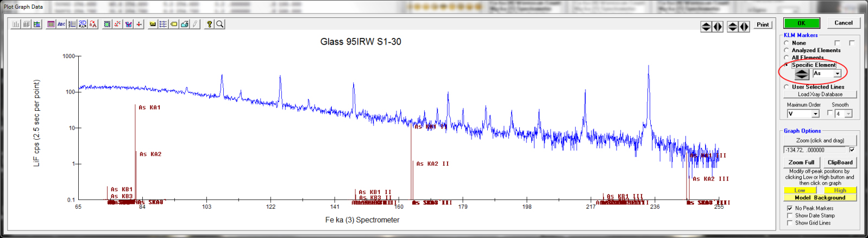The image size is (868, 238).
Task: Click the printer export toolbar icon
Action: coord(185,24)
